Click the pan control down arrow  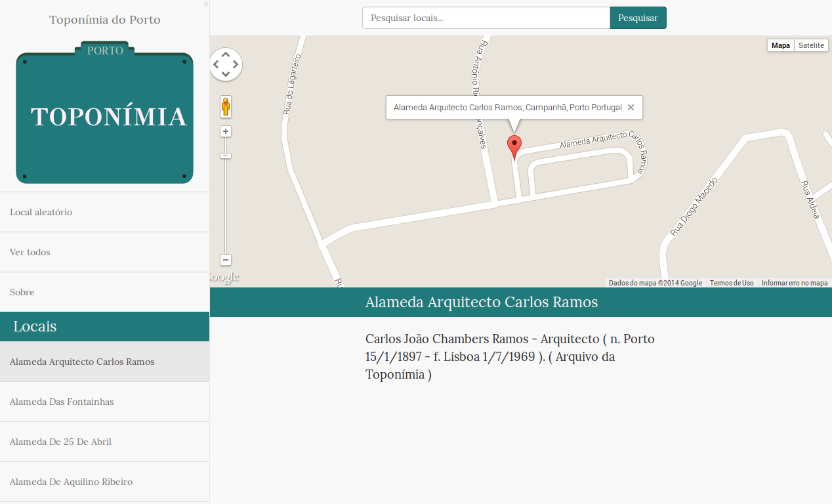[226, 74]
